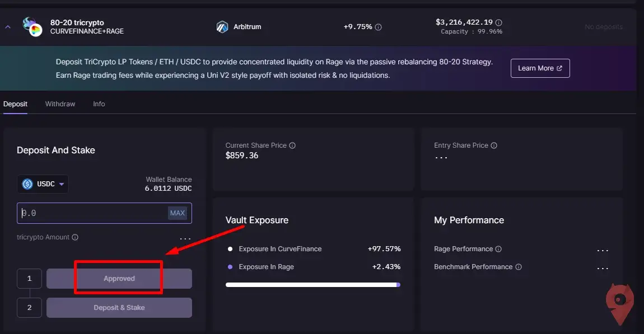Viewport: 644px width, 334px height.
Task: Click the '6.0112 USDC' wallet balance
Action: [169, 189]
